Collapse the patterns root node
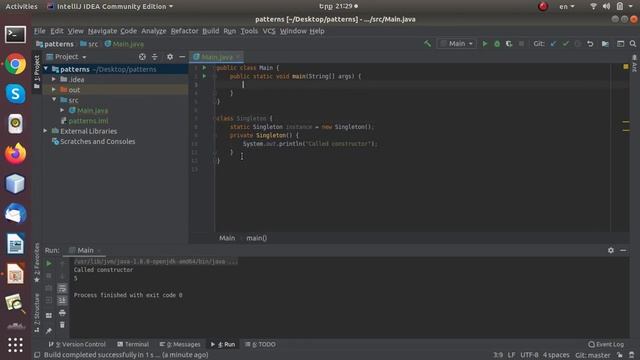 point(46,69)
